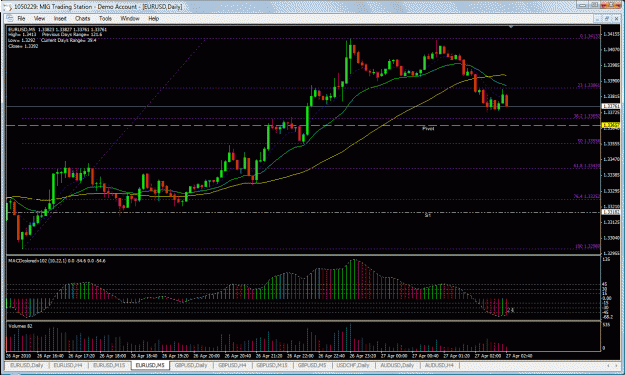
Task: Open the Help menu
Action: pos(153,18)
